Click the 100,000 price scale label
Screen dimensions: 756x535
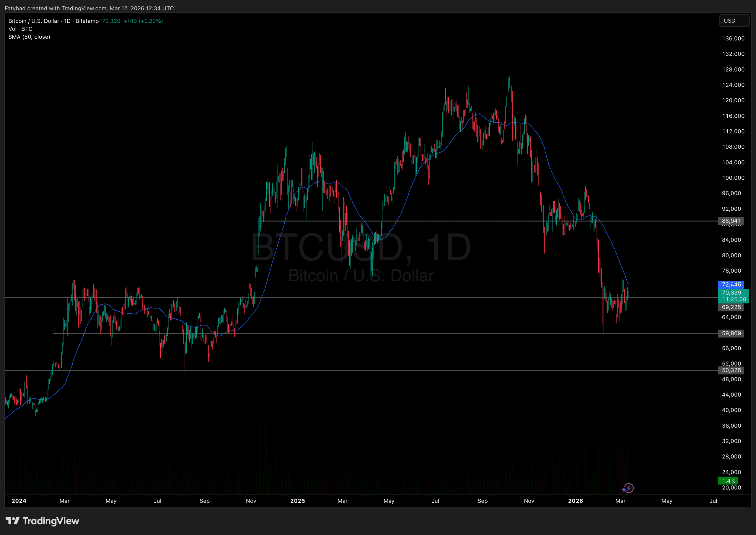tap(733, 178)
